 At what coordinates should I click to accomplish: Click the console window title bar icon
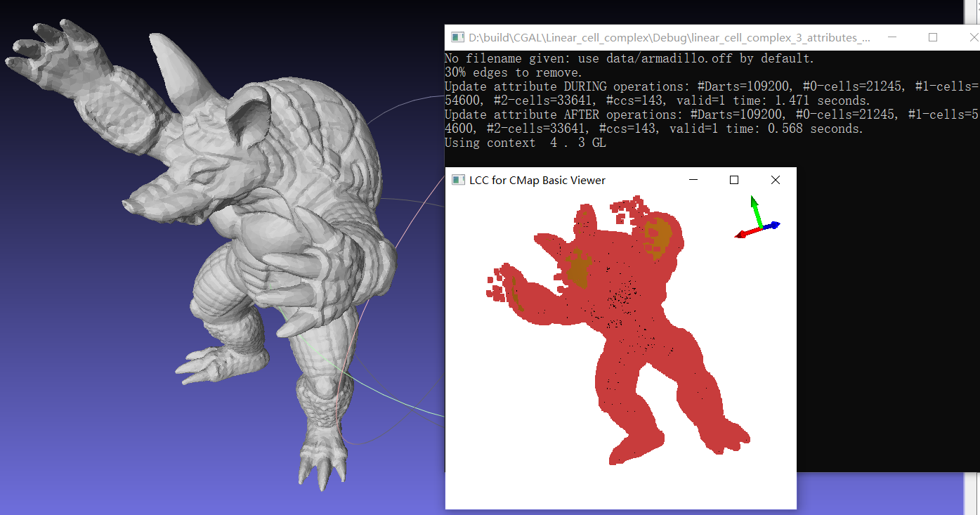457,37
